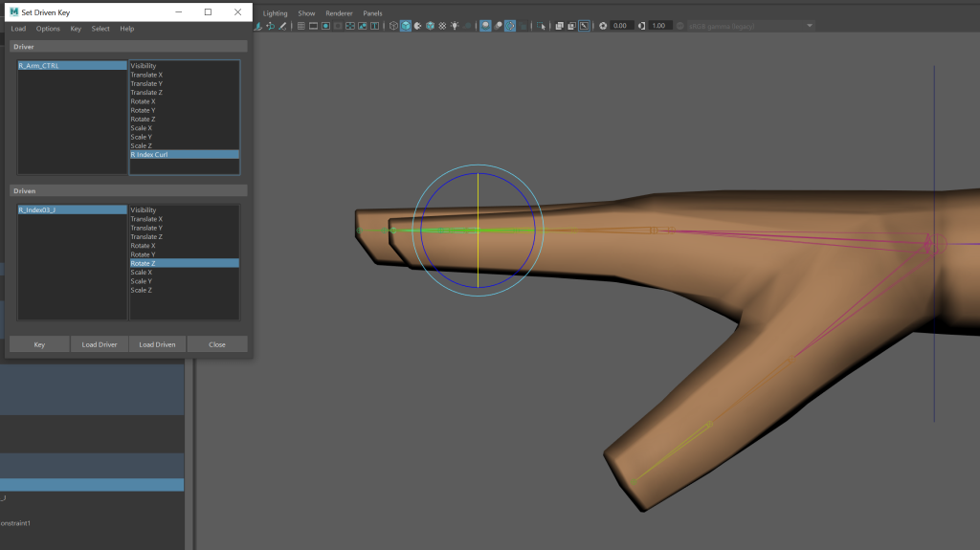Click the resolution gate icon

(325, 26)
